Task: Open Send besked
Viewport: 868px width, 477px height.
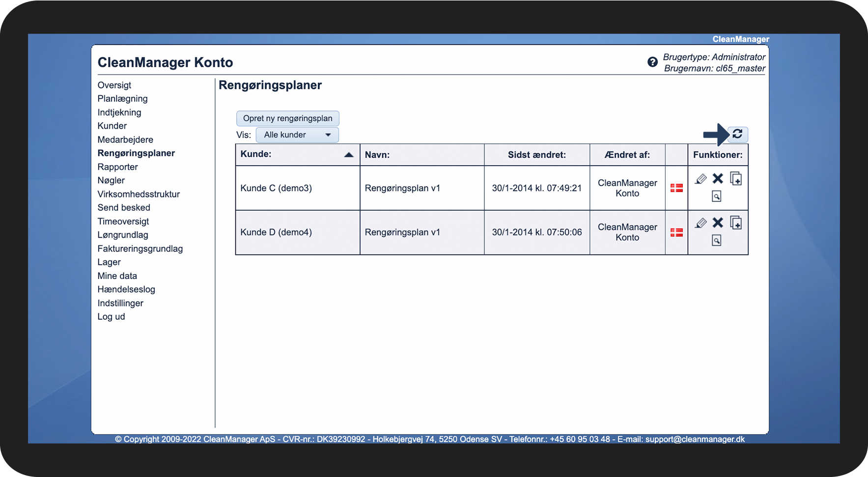Action: pyautogui.click(x=124, y=208)
